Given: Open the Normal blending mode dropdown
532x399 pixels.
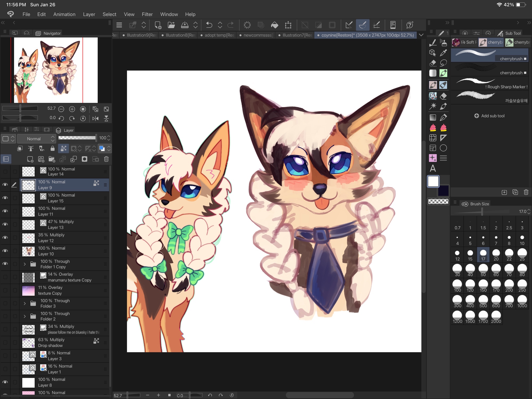Looking at the screenshot, I should (37, 139).
